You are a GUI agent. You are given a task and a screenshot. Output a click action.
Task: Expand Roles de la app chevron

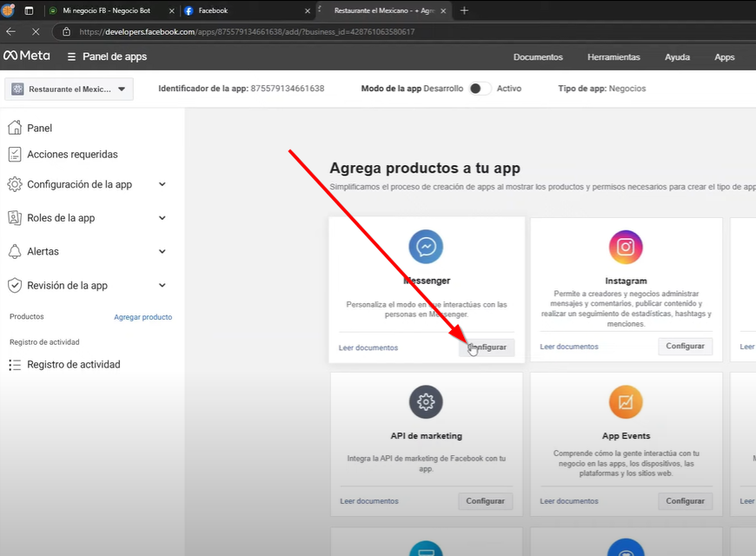pyautogui.click(x=162, y=218)
